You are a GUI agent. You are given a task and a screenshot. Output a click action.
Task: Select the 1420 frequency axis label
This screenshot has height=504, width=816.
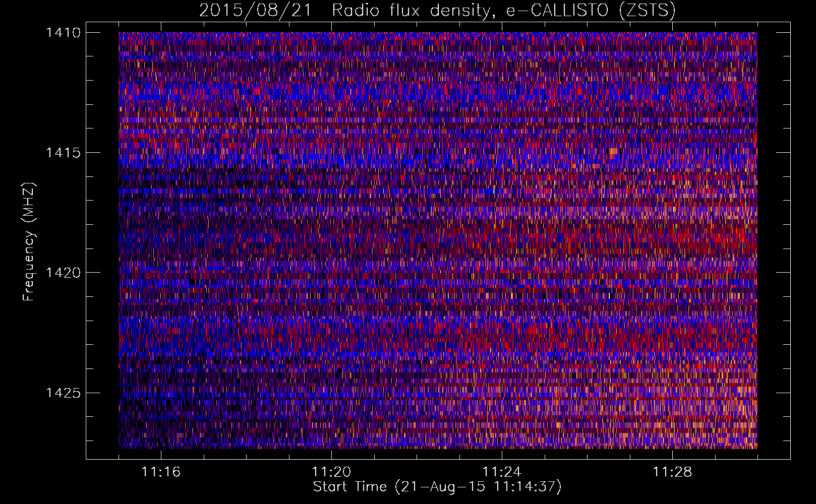click(x=63, y=273)
